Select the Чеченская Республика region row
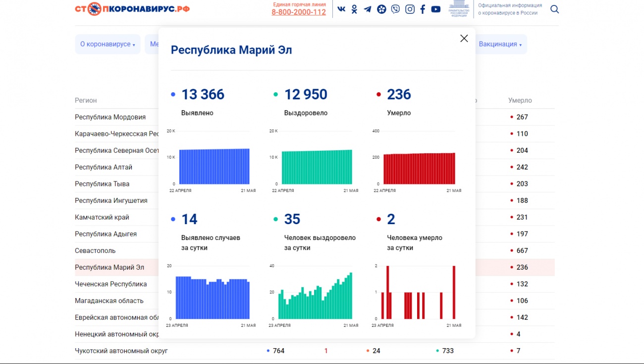This screenshot has width=644, height=364. 111,284
